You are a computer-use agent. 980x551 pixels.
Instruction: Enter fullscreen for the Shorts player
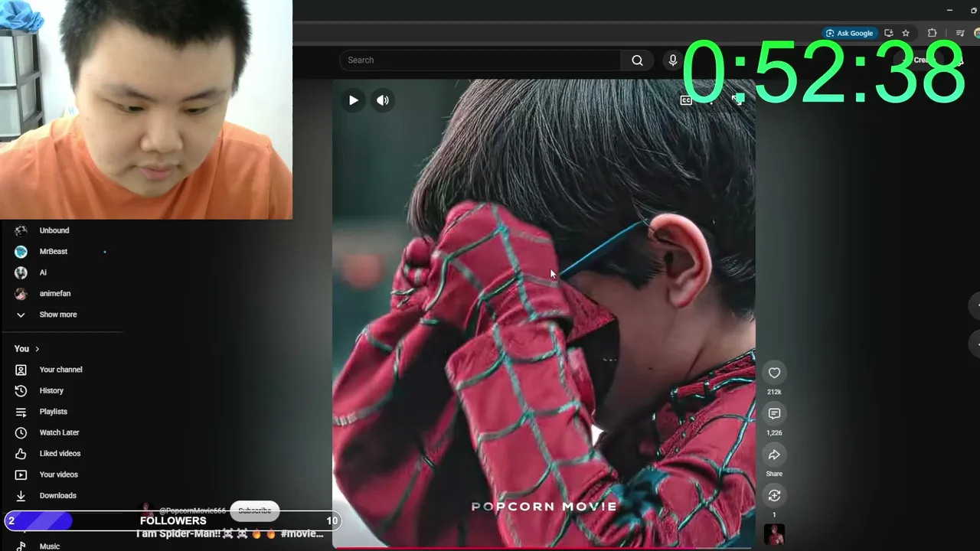tap(737, 99)
